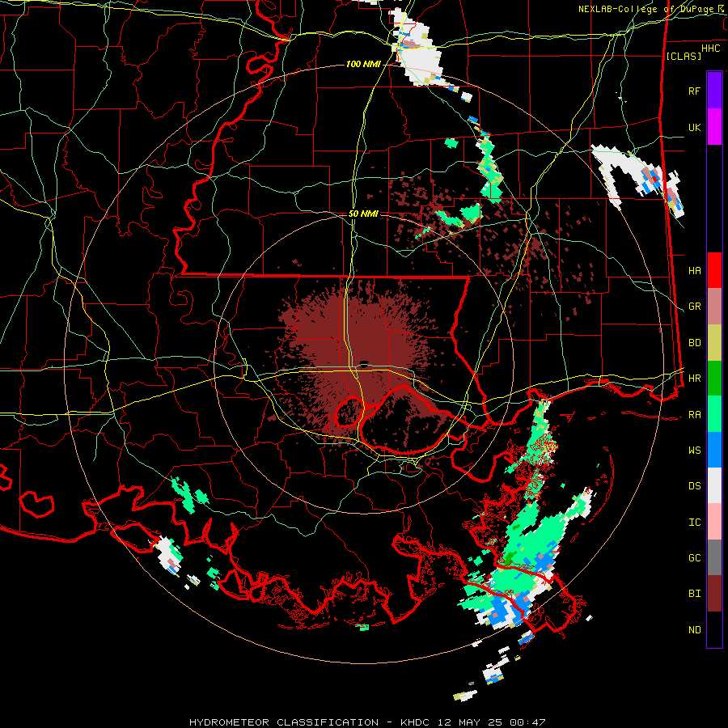Screen dimensions: 728x728
Task: Click the HA legend label
Action: (x=694, y=271)
